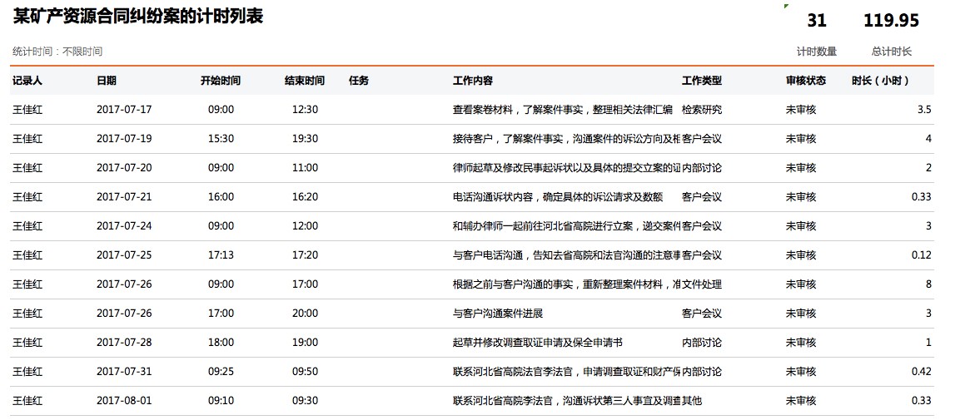Viewport: 980px width, 420px height.
Task: Click recorder 王佳红 on 2017-08-01 row
Action: pyautogui.click(x=27, y=401)
